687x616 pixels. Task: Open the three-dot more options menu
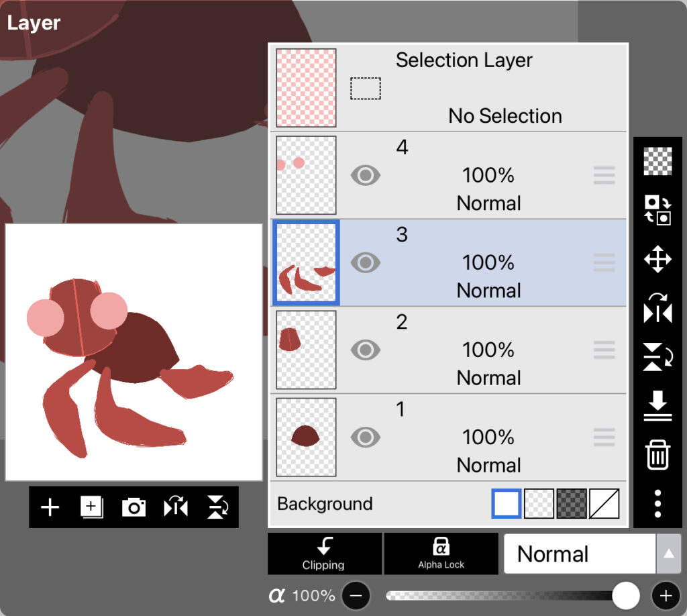tap(657, 503)
